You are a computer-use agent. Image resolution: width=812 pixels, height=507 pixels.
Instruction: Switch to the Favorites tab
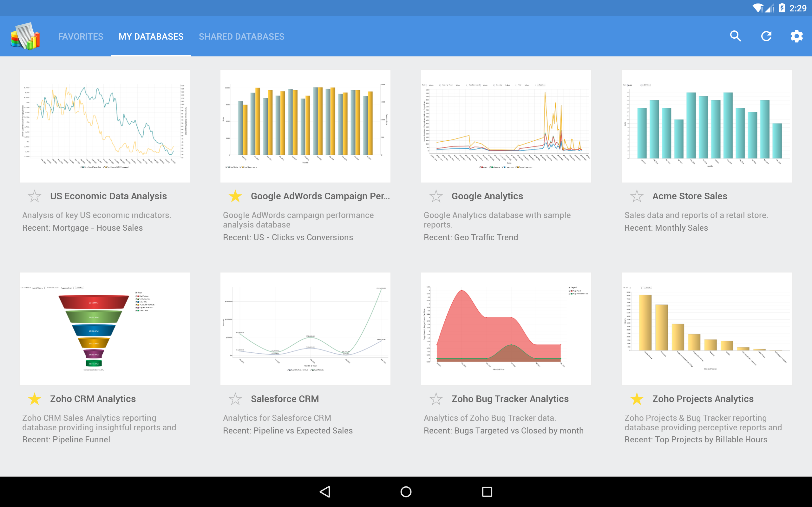tap(81, 36)
